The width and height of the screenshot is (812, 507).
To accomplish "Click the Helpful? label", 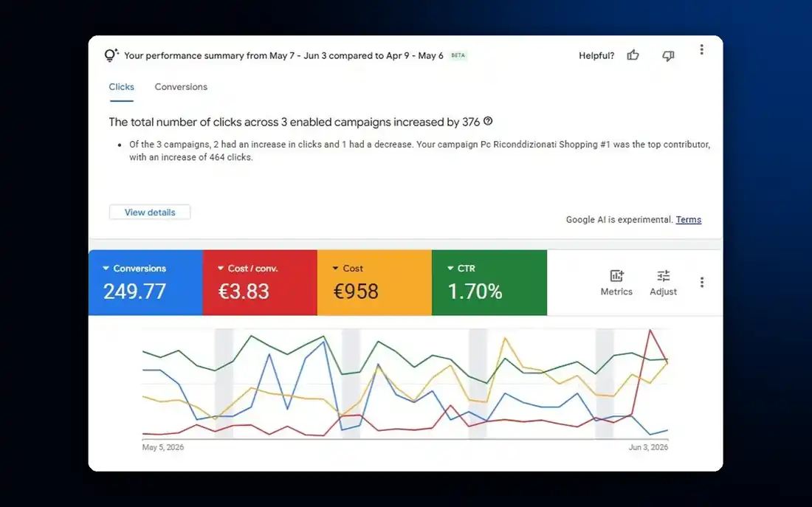I will pyautogui.click(x=596, y=55).
